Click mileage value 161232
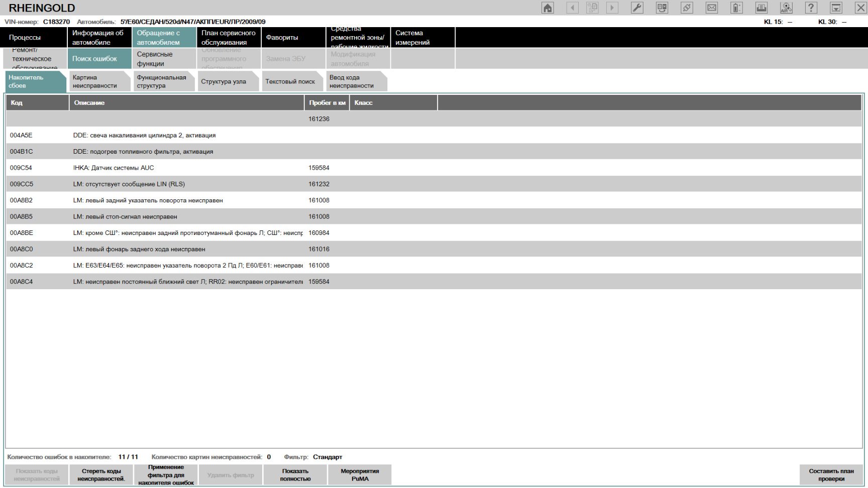 point(319,184)
